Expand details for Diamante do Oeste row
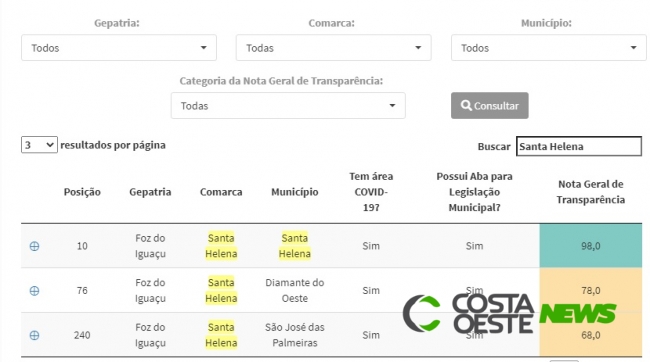Screen dimensions: 650x362 click(x=34, y=291)
